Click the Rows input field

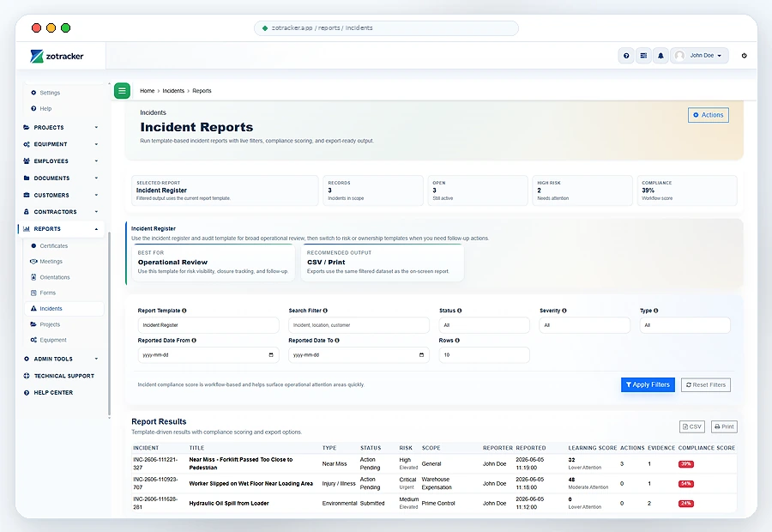click(485, 354)
